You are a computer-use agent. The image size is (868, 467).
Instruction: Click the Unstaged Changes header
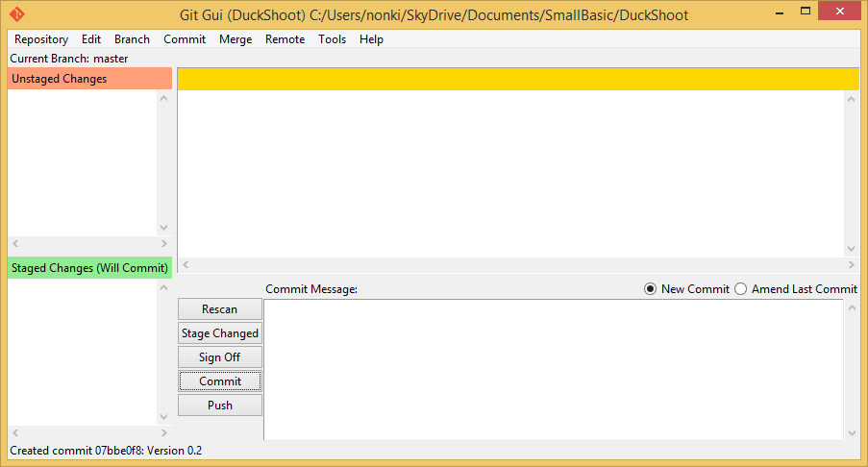89,79
